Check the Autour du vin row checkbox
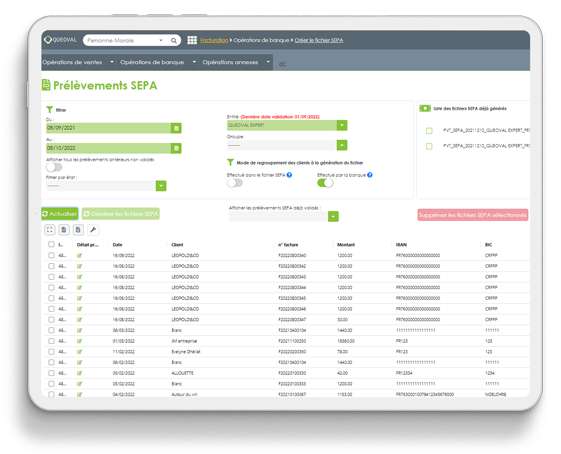561x454 pixels. [51, 394]
